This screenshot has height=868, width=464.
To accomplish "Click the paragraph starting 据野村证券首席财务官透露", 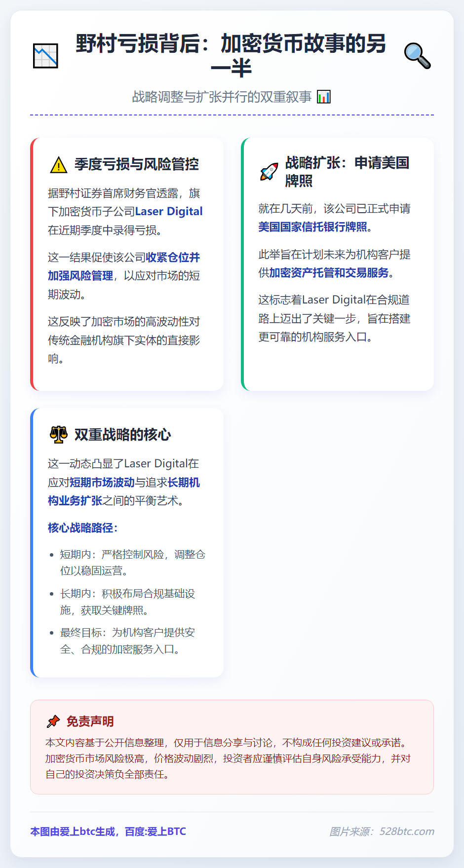I will point(125,212).
